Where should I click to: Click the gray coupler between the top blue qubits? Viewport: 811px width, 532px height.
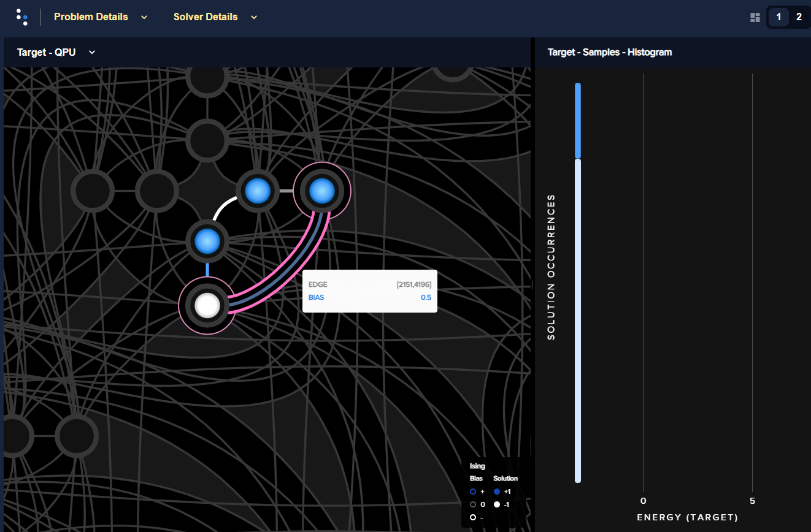pyautogui.click(x=286, y=191)
